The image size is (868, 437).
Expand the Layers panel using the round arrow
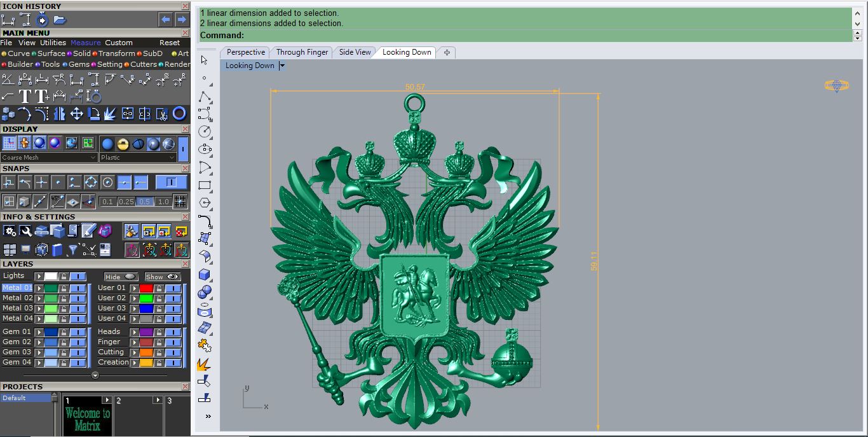[x=95, y=375]
